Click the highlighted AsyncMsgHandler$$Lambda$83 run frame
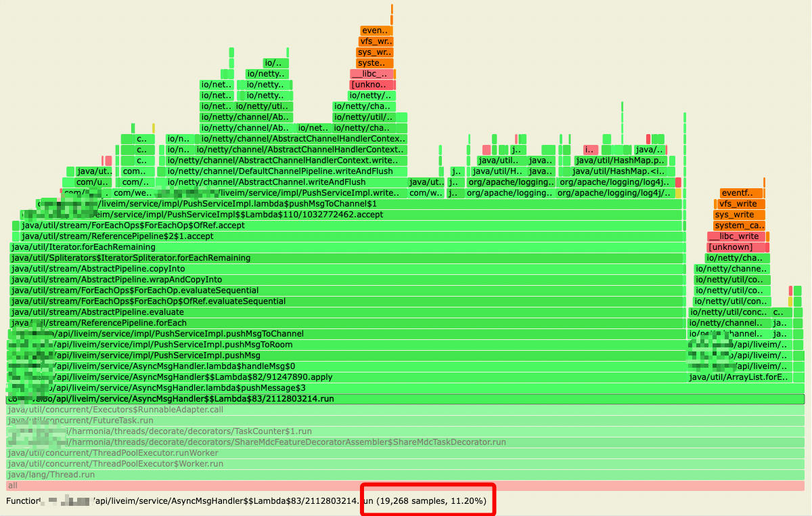The width and height of the screenshot is (812, 516). click(x=405, y=399)
